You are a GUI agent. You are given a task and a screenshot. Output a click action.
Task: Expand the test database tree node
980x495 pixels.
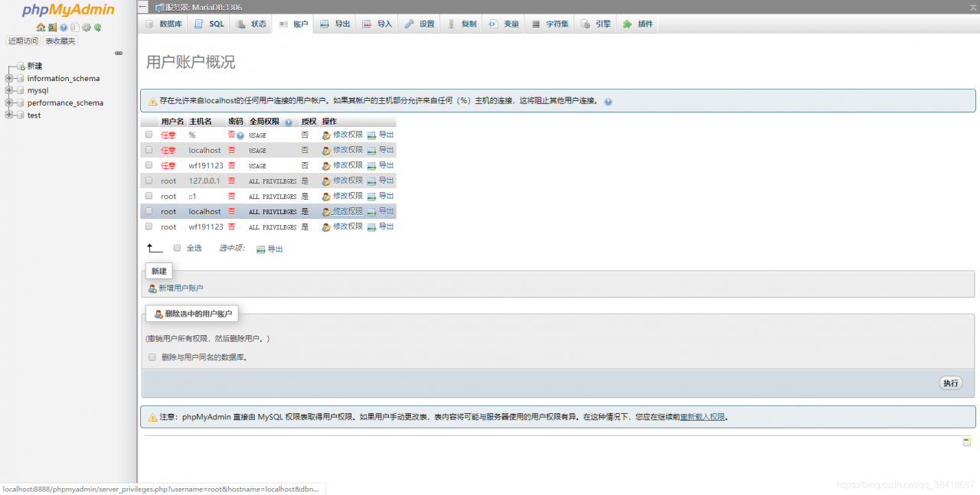pos(8,115)
